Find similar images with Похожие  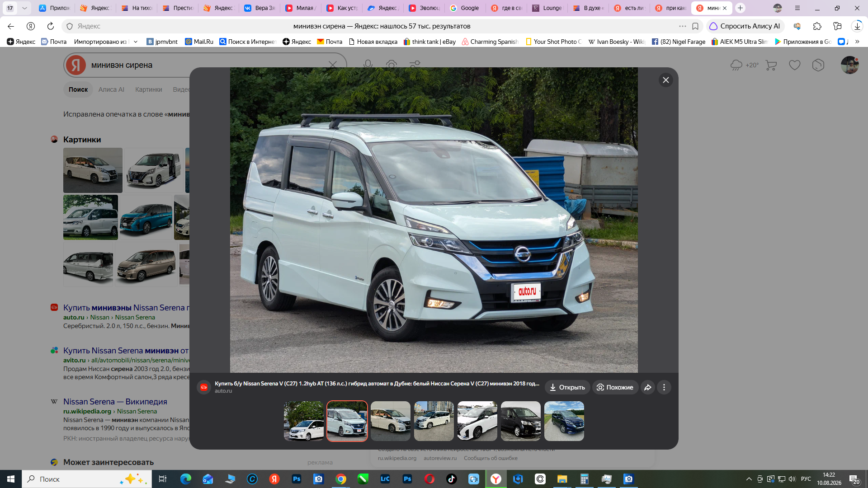coord(615,387)
